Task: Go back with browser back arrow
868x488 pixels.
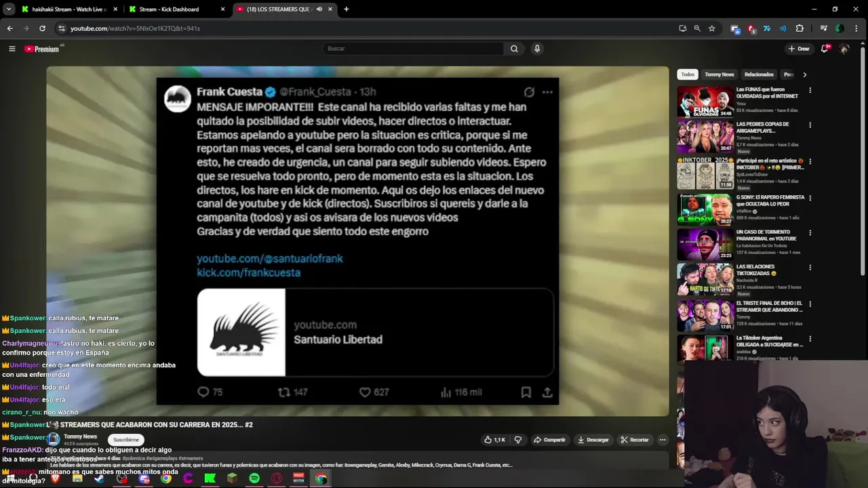Action: [x=9, y=28]
